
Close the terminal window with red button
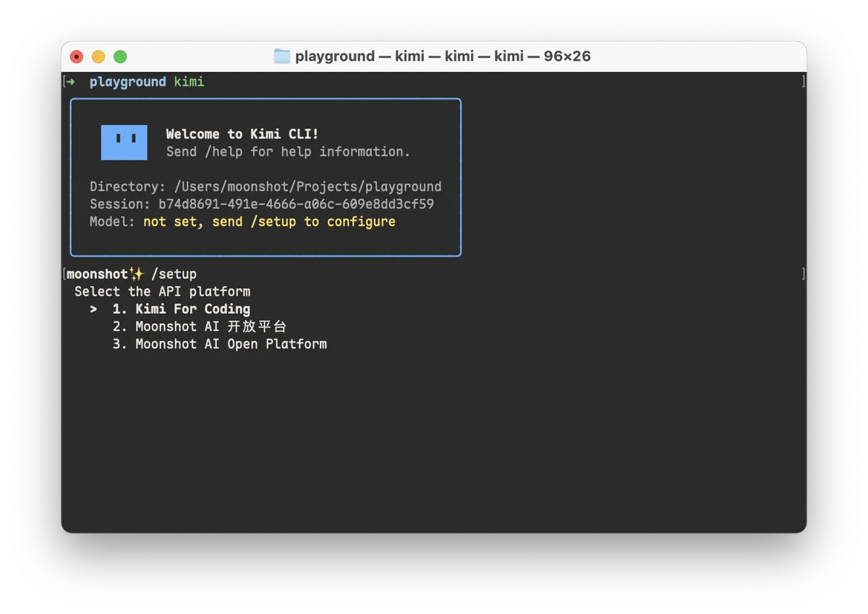point(77,56)
